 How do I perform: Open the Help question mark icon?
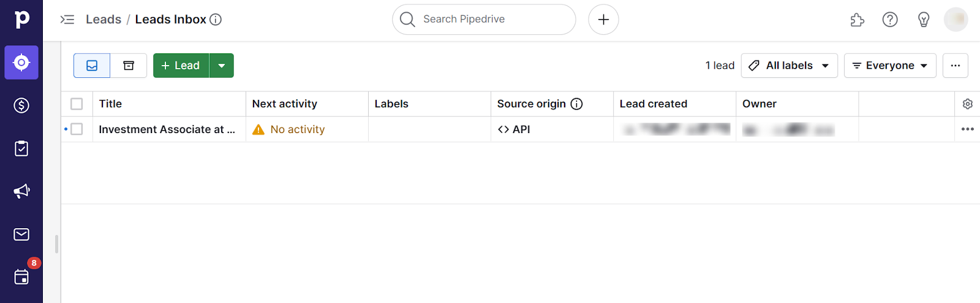point(890,20)
